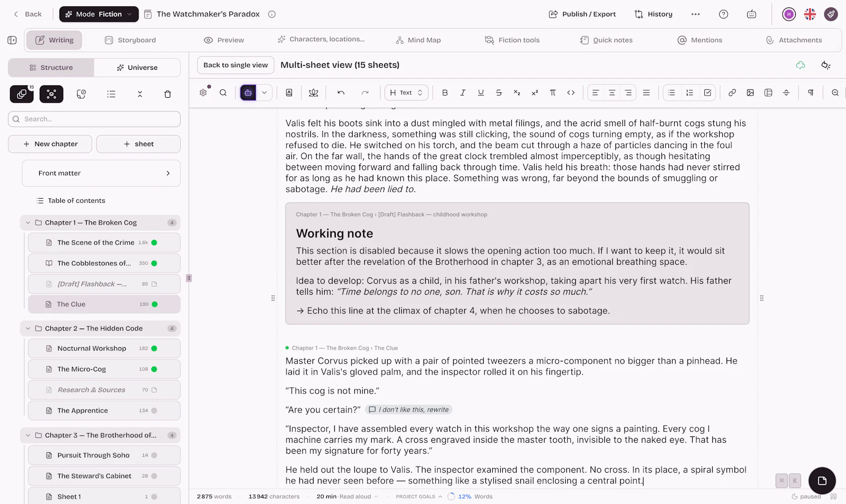Insert inline code with angle brackets icon

(571, 92)
